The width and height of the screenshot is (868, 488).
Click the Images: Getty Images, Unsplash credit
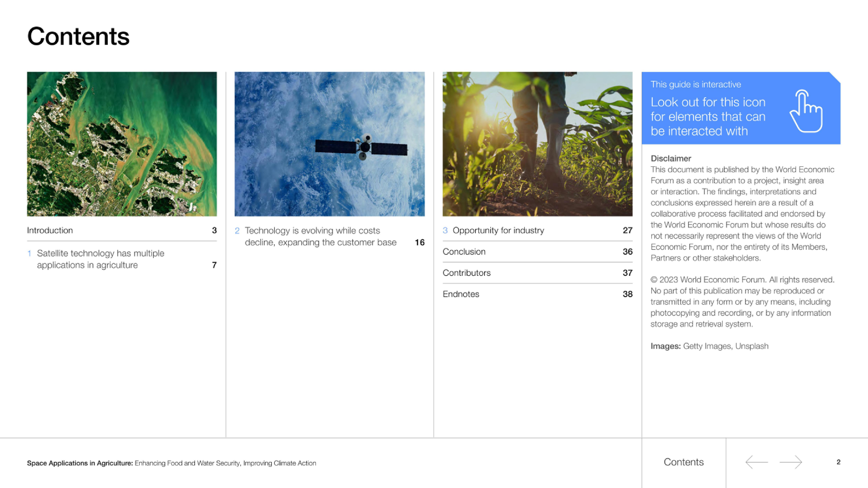710,346
